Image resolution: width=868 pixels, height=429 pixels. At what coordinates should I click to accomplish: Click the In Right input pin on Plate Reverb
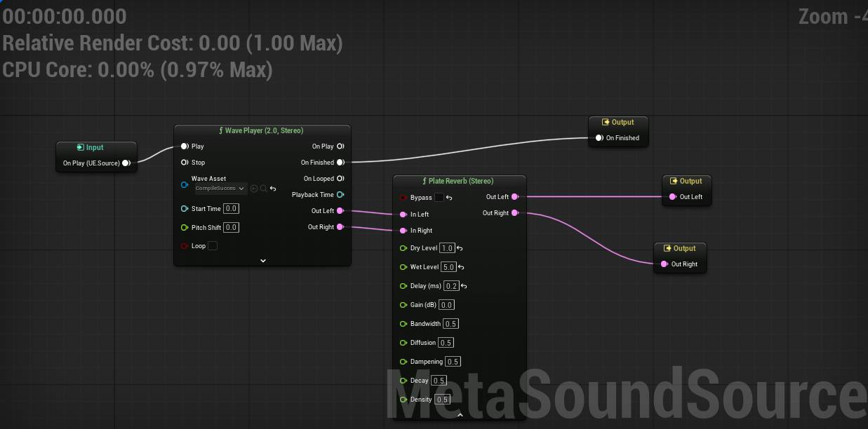tap(403, 230)
